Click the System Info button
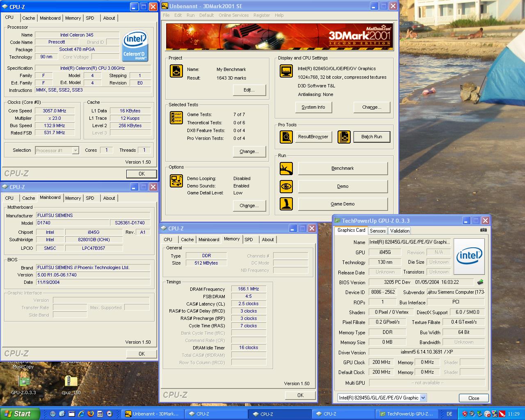 click(x=313, y=107)
